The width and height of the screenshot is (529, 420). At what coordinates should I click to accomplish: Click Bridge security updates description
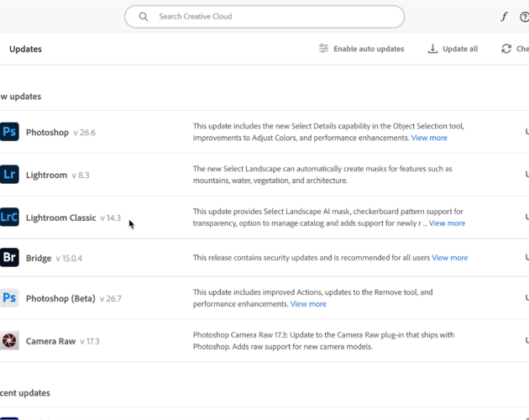pyautogui.click(x=312, y=258)
